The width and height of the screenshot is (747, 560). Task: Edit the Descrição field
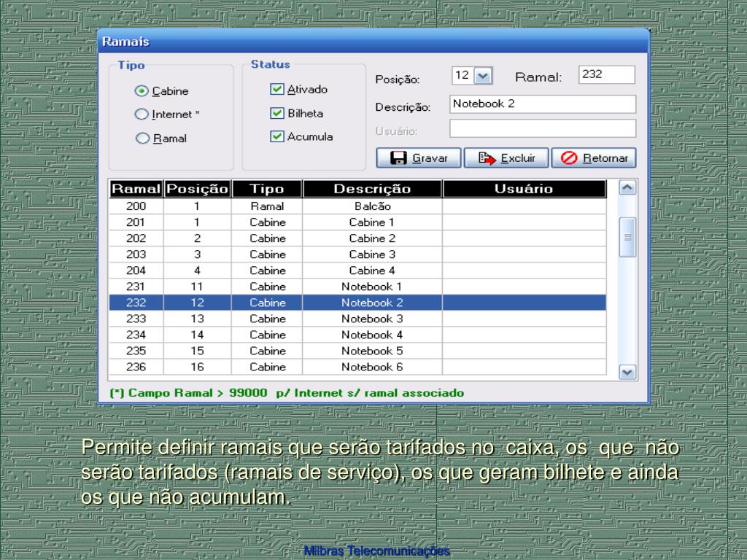pos(543,104)
